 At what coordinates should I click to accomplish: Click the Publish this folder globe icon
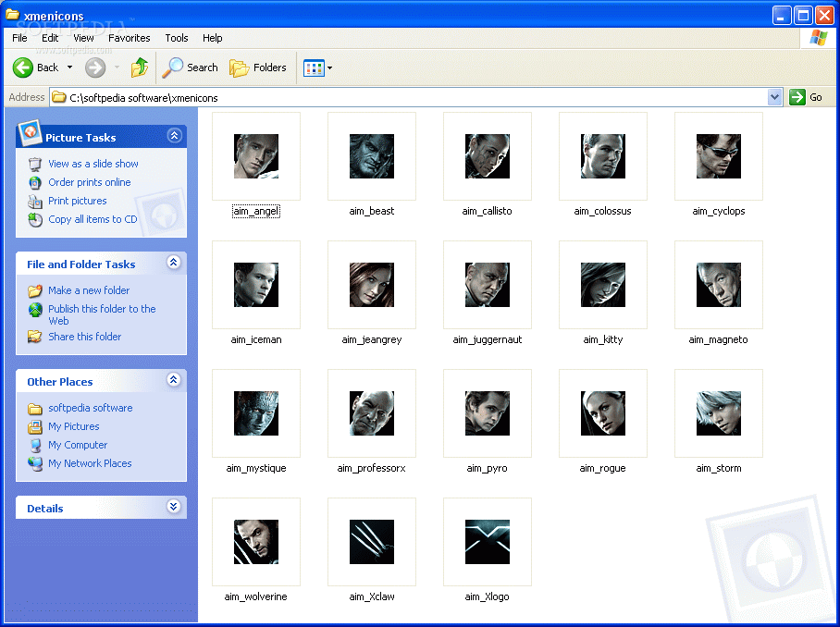(35, 310)
